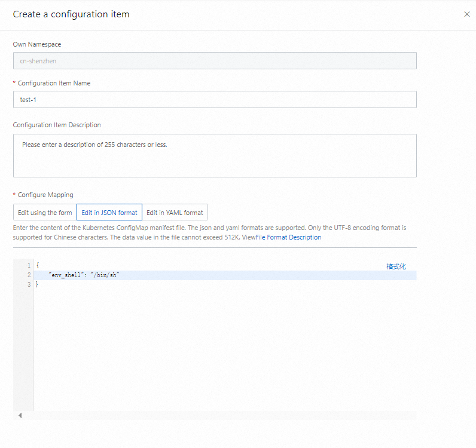Click the editor's horizontal scrollbar track

(215, 415)
